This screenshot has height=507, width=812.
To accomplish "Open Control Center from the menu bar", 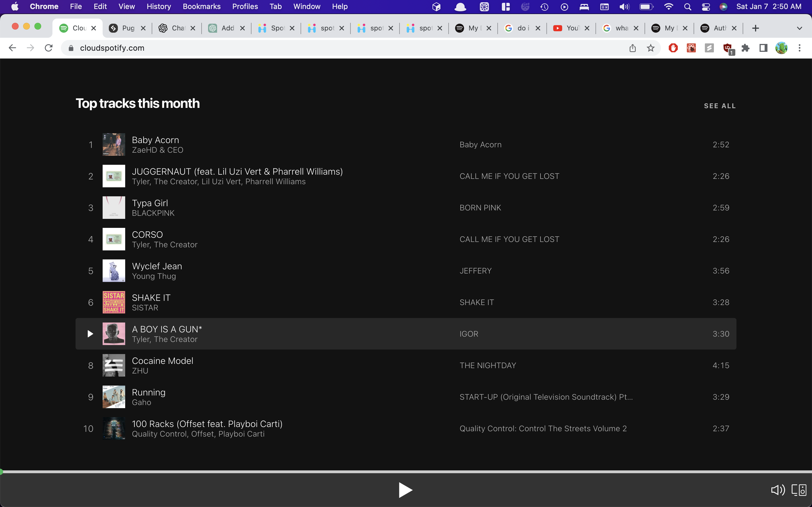I will [706, 6].
